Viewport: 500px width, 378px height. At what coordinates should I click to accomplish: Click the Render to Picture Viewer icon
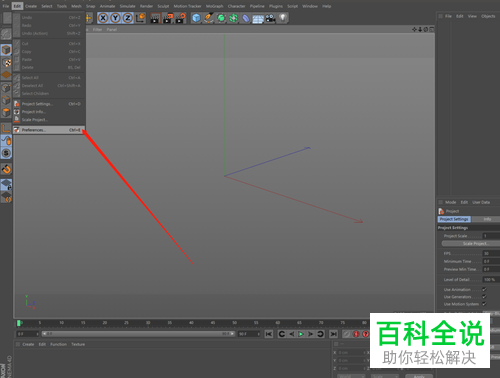(x=168, y=18)
